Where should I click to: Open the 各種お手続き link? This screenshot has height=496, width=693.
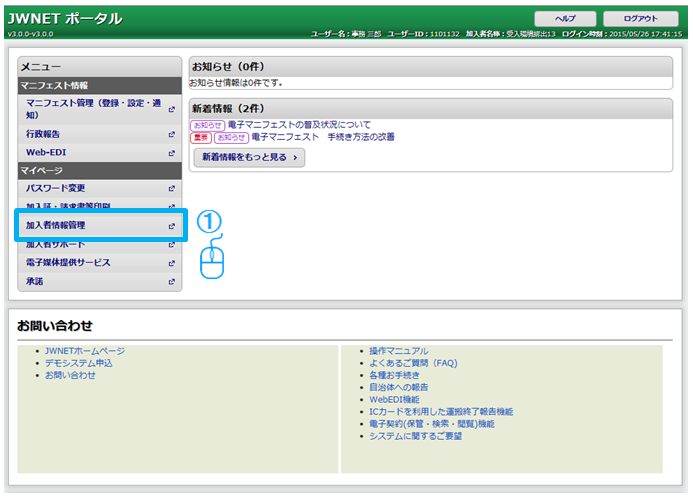pos(394,375)
